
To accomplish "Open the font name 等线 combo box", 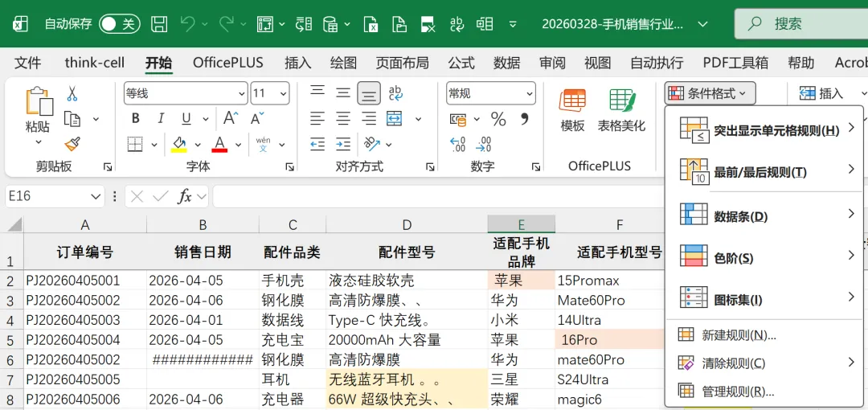I will 186,93.
